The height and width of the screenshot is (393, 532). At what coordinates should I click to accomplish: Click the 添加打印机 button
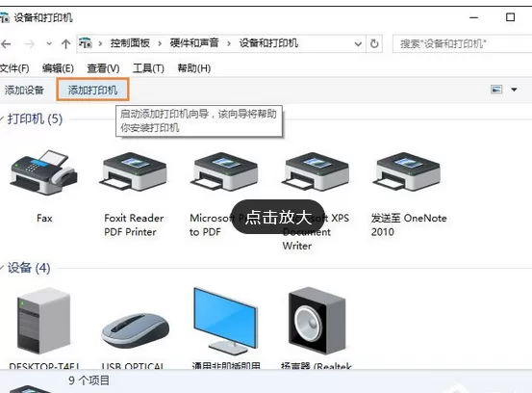(x=92, y=90)
